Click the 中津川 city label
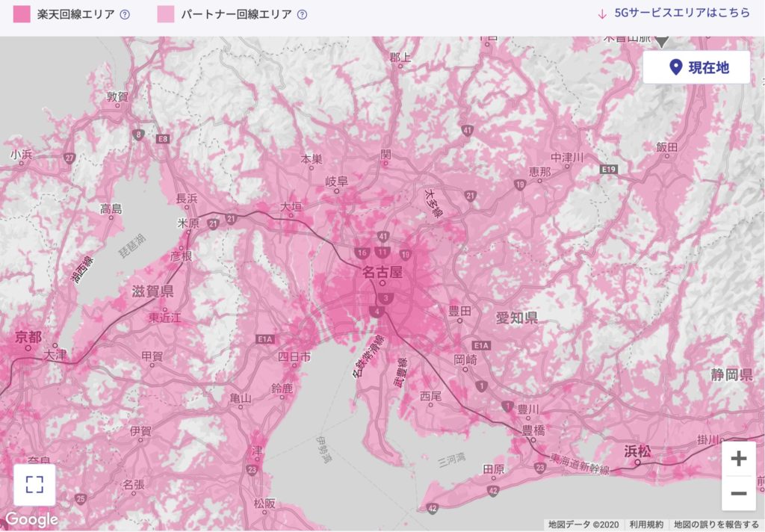Viewport: 765px width, 532px height. (x=567, y=157)
